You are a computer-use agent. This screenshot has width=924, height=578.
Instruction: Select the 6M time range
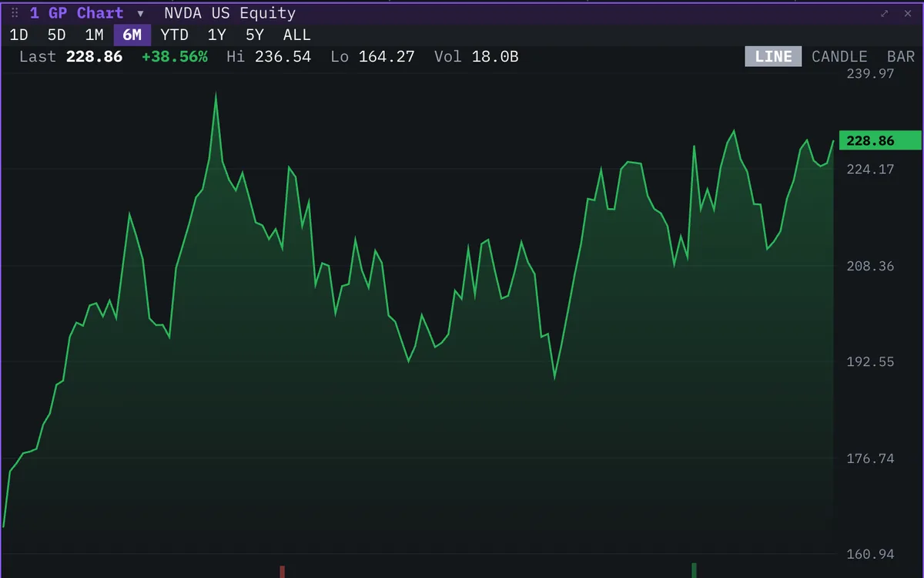click(132, 35)
